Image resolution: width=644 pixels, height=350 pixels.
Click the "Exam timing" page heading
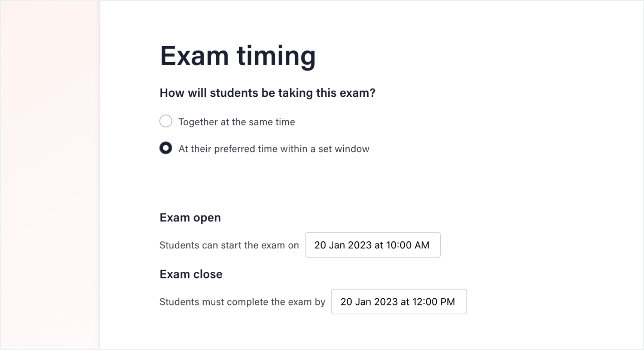click(237, 55)
